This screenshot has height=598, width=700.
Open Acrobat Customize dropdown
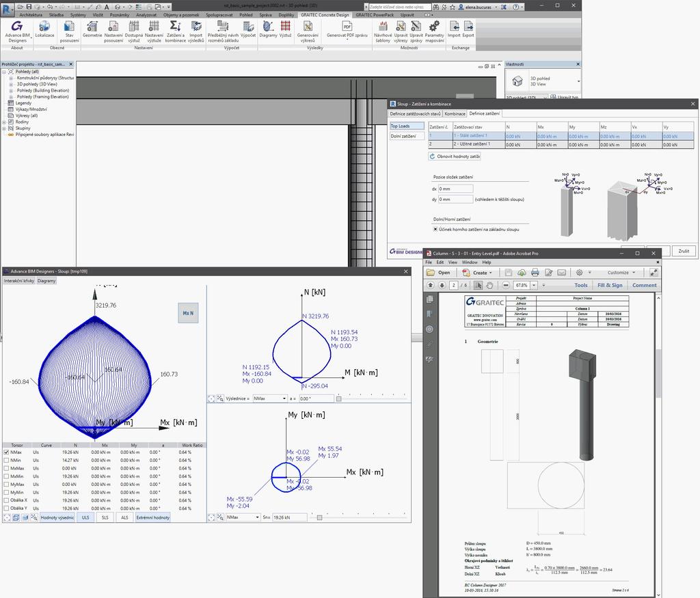pos(621,273)
